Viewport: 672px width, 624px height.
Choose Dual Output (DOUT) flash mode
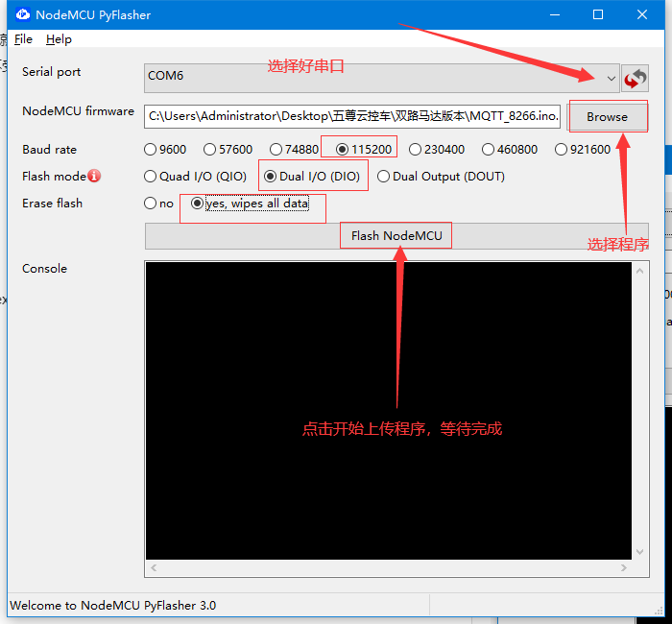441,176
